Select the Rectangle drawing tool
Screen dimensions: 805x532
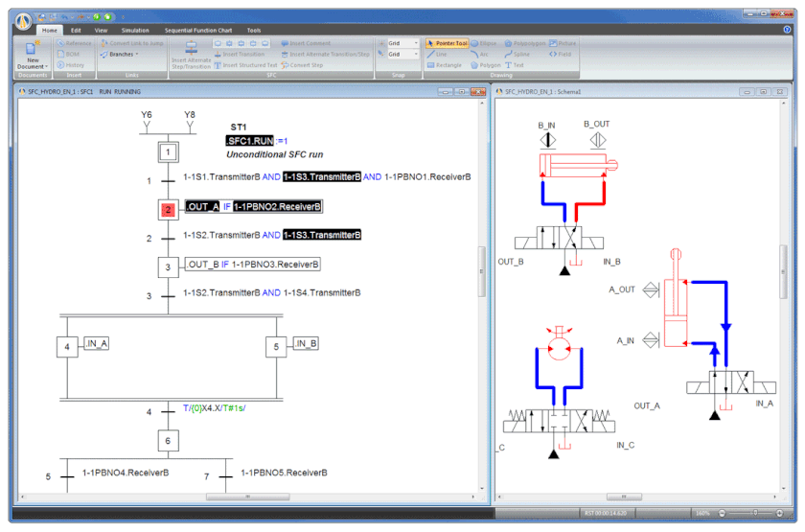[x=445, y=65]
